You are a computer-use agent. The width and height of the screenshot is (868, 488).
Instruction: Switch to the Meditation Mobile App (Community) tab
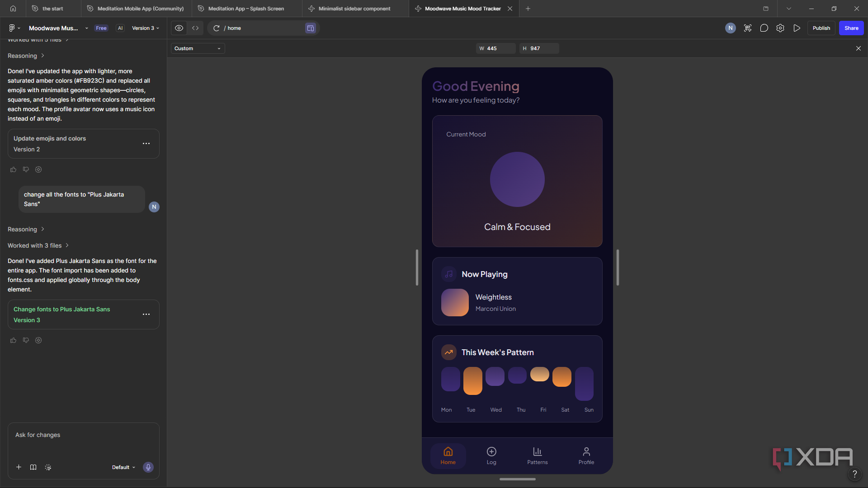tap(136, 9)
